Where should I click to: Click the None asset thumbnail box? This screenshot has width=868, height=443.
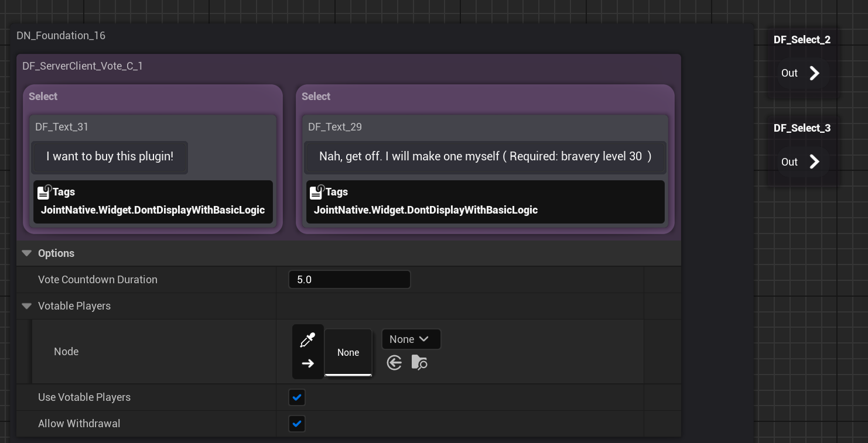(x=348, y=352)
